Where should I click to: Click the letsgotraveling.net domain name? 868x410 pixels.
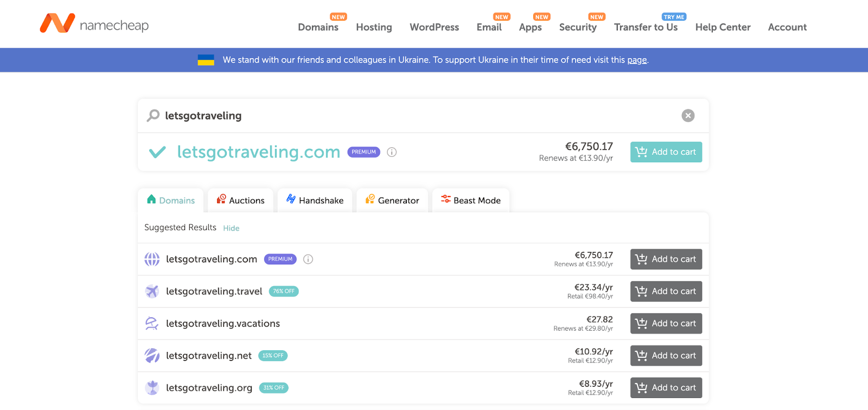(x=209, y=356)
